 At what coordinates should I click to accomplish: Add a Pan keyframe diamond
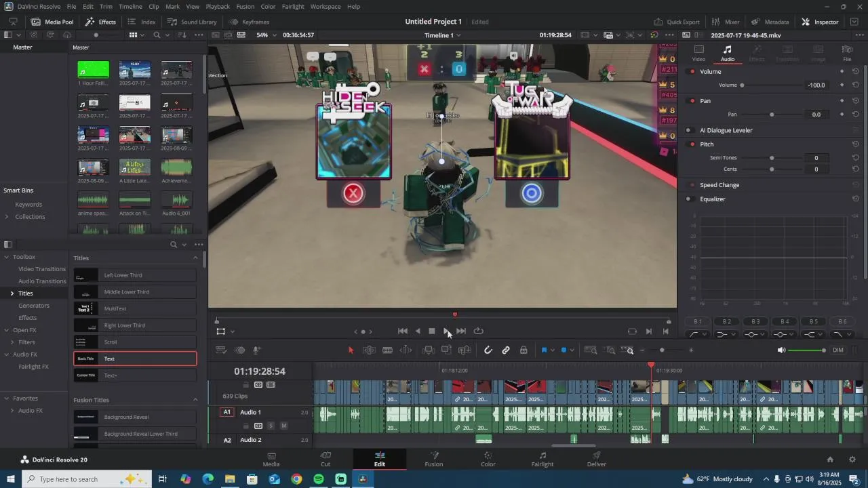(842, 115)
